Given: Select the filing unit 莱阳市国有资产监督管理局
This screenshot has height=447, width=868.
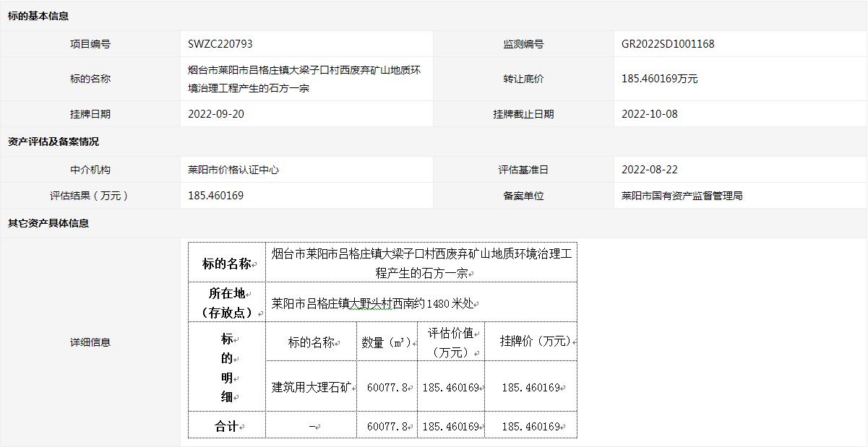Looking at the screenshot, I should [x=682, y=196].
